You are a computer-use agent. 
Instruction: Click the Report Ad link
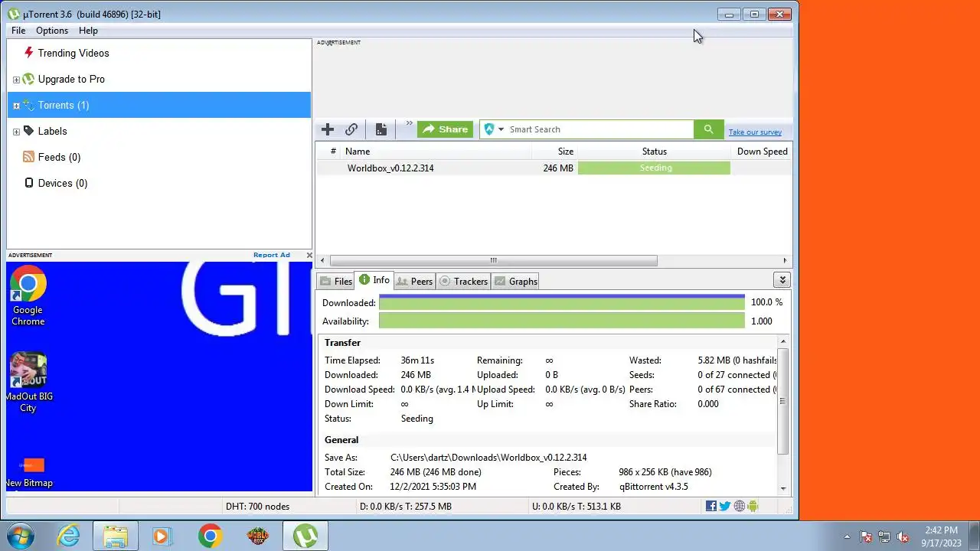[x=272, y=255]
